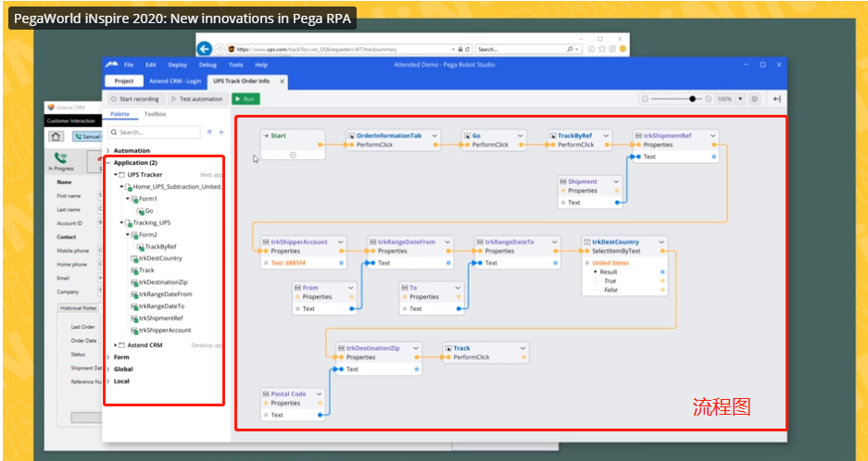Click the palette Search field
Image resolution: width=868 pixels, height=461 pixels.
coord(154,132)
